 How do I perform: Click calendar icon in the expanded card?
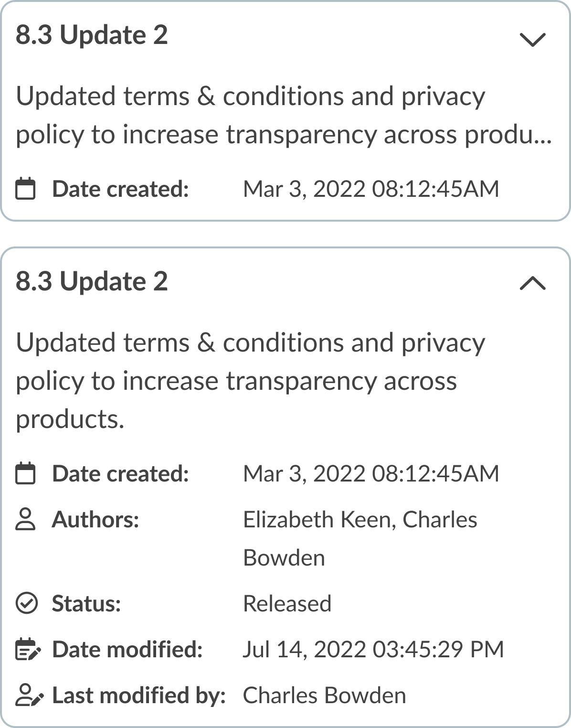tap(26, 473)
